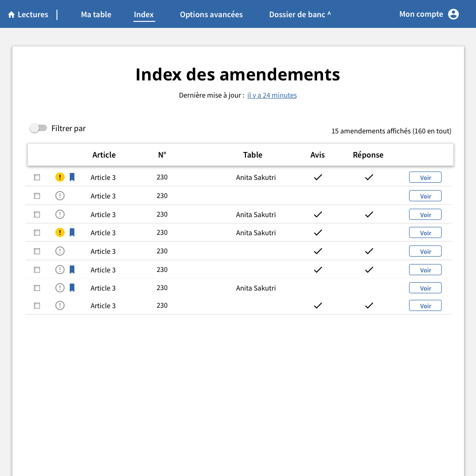Screen dimensions: 476x476
Task: Open Options avancées in the navigation bar
Action: pyautogui.click(x=212, y=14)
